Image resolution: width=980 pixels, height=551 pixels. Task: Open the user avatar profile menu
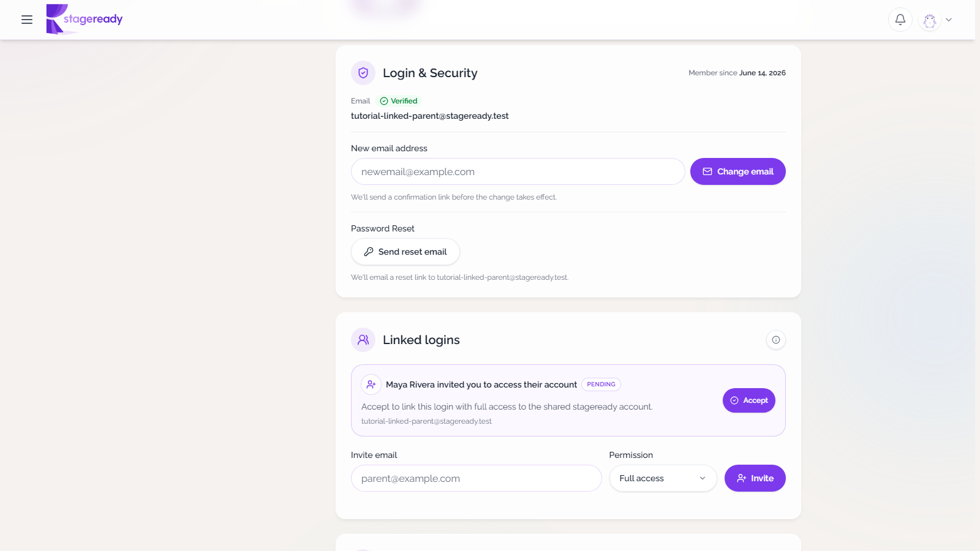[930, 20]
